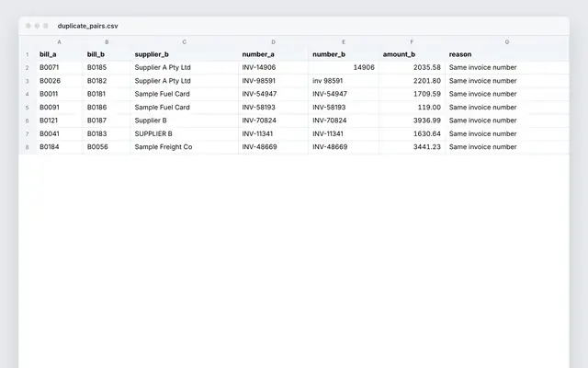The height and width of the screenshot is (368, 588).
Task: Select amount cell 1630.64
Action: click(x=413, y=133)
